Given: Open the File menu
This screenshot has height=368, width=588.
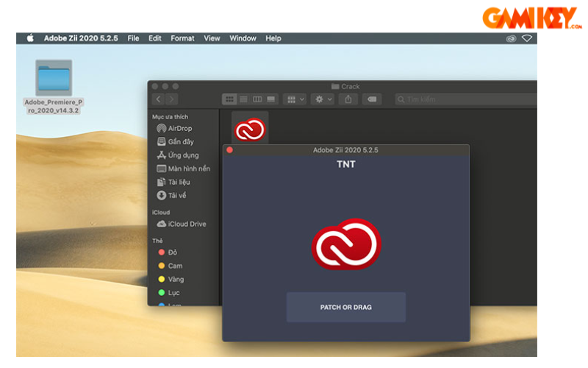Looking at the screenshot, I should point(133,38).
